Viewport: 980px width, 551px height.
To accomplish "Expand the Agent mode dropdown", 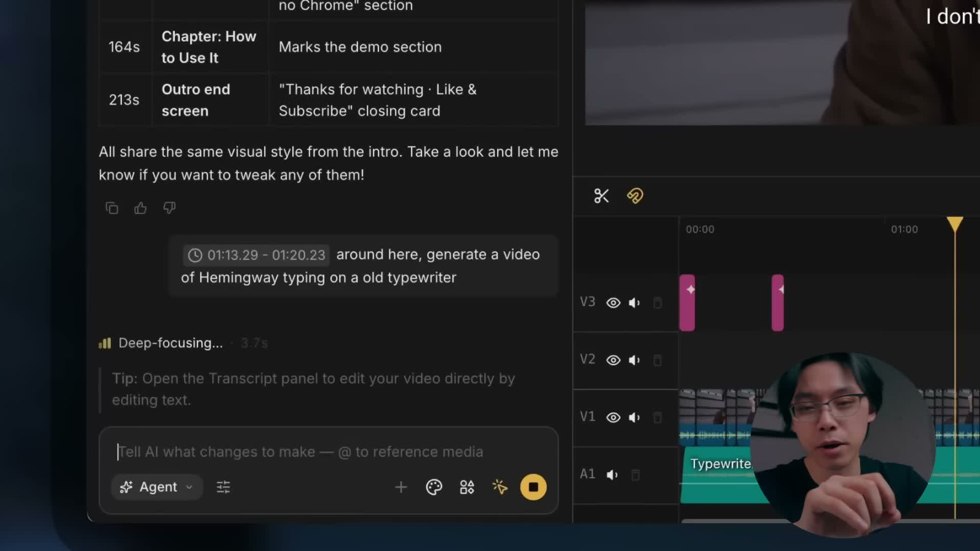I will pyautogui.click(x=157, y=487).
